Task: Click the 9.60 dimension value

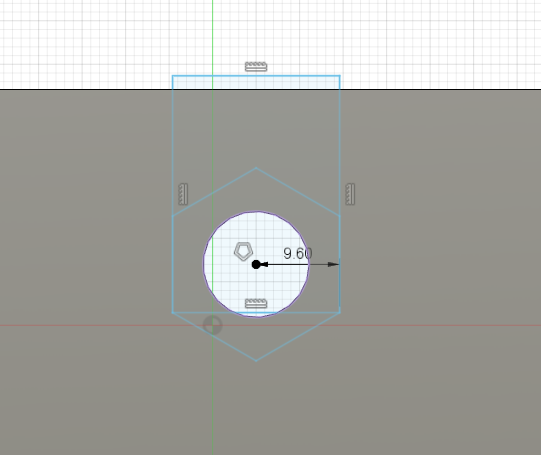Action: pyautogui.click(x=298, y=254)
